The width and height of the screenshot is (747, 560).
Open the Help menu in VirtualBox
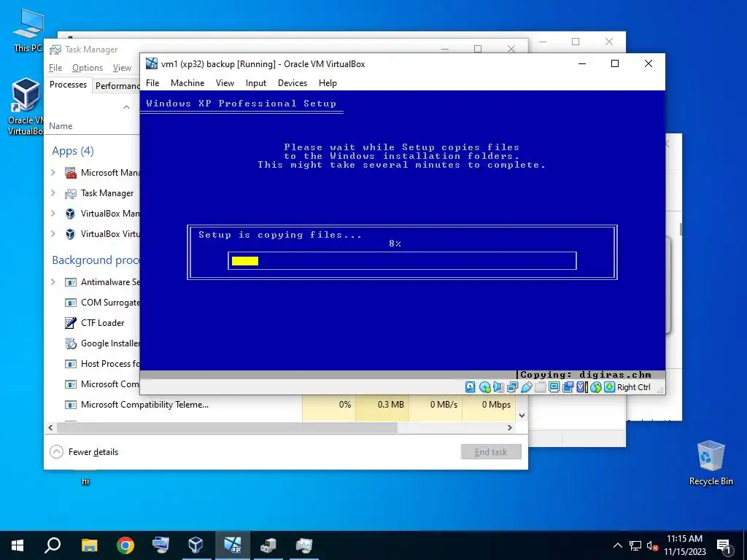click(x=328, y=83)
